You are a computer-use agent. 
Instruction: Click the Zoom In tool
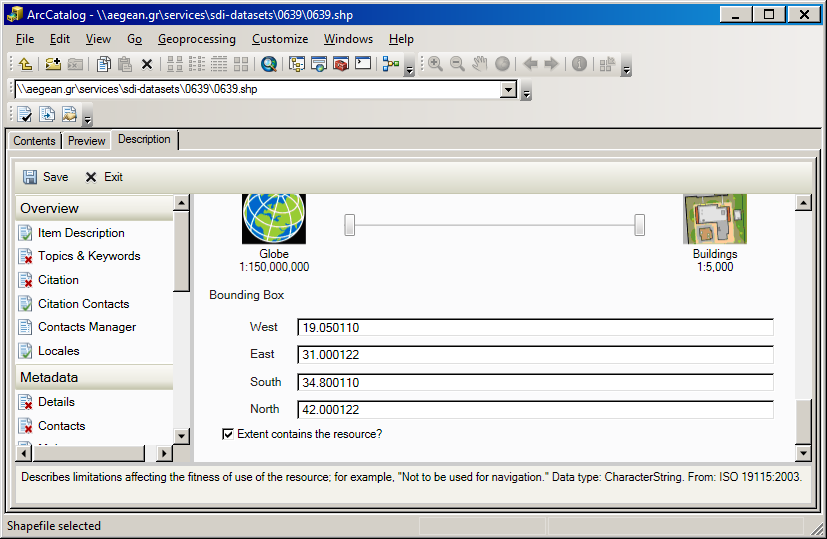435,64
